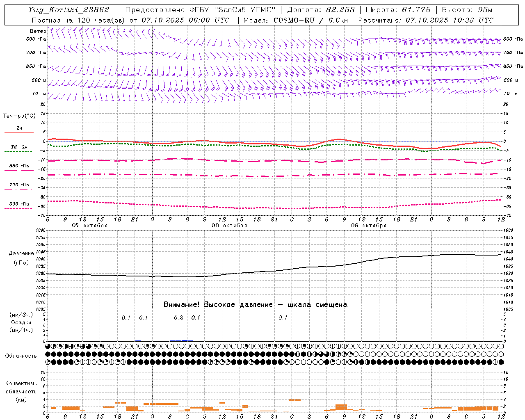Click the date label 07 октября
The image size is (525, 420).
90,226
